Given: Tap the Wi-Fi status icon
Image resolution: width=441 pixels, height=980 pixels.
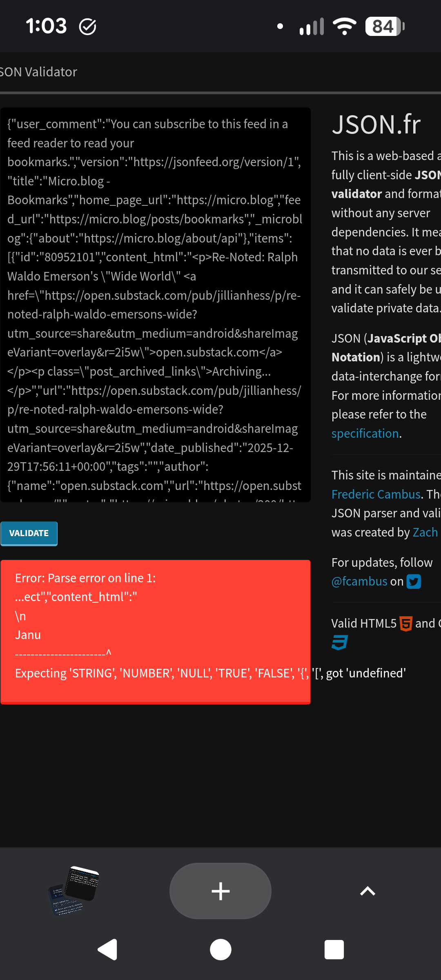Looking at the screenshot, I should pos(344,27).
